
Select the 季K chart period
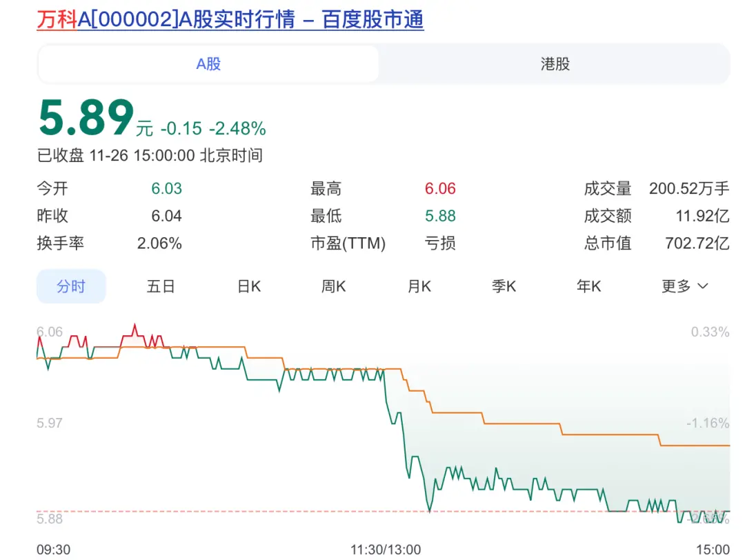(504, 286)
